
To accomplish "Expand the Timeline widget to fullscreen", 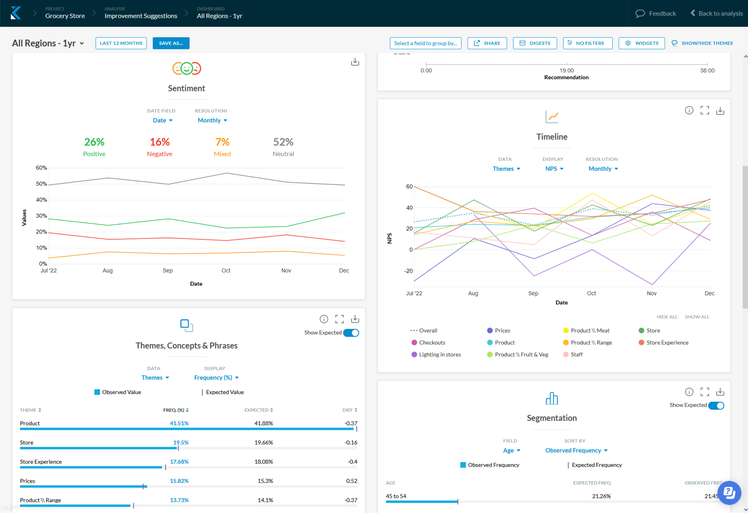I will 705,110.
